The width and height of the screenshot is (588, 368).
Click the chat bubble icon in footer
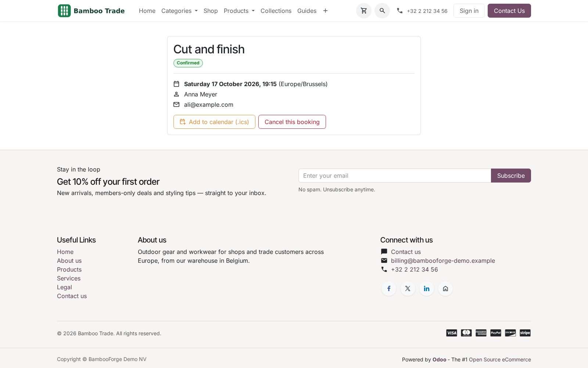pyautogui.click(x=384, y=252)
